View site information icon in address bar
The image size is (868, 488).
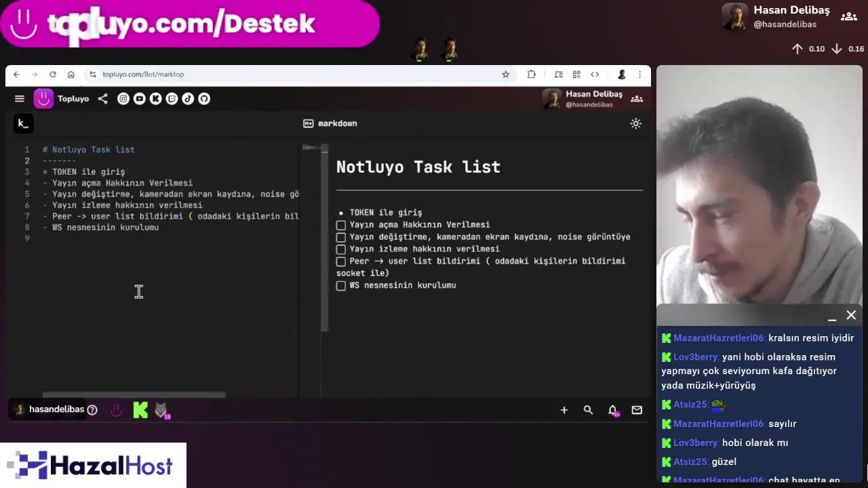[x=92, y=75]
